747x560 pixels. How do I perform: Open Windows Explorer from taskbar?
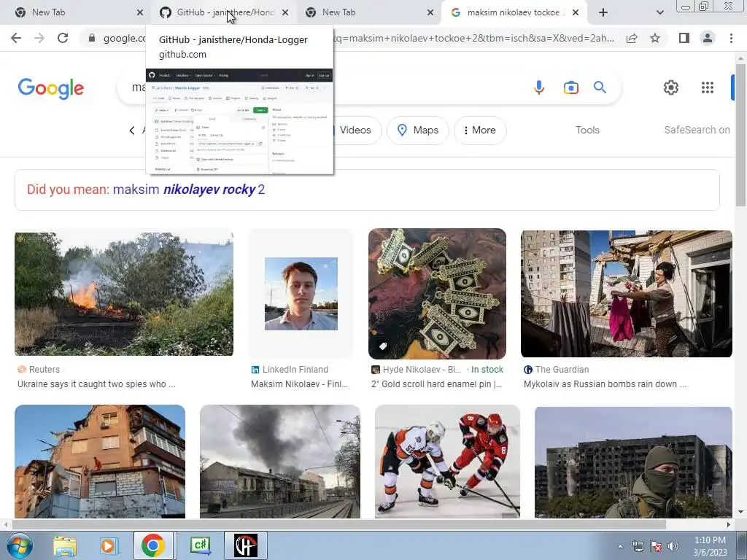(65, 545)
